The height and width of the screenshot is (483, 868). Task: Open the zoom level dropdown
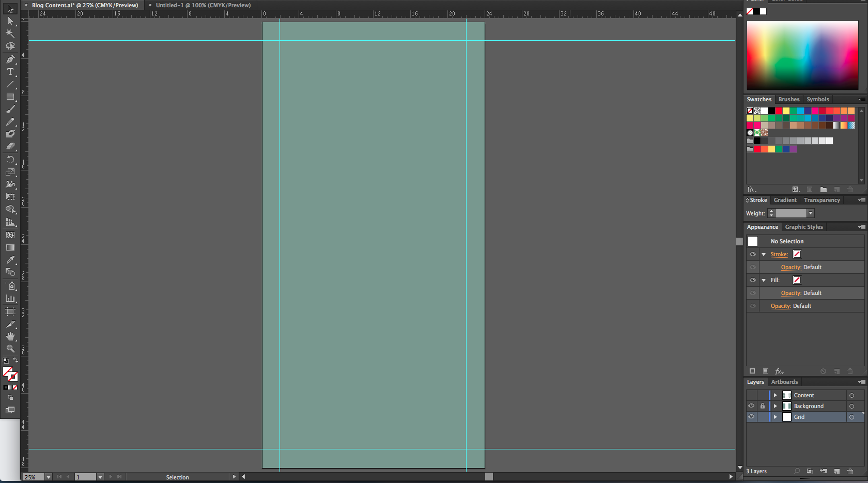tap(49, 477)
